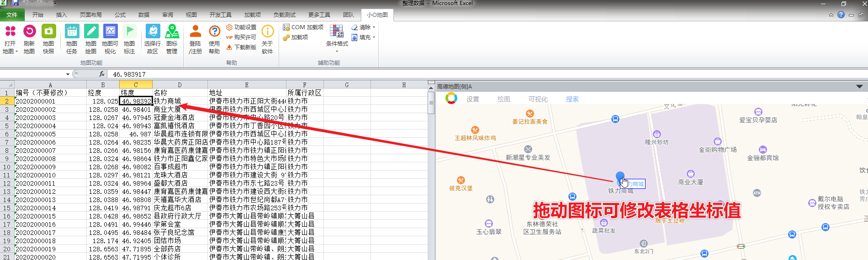
Task: Click the ATM icon on the map
Action: coord(757,193)
